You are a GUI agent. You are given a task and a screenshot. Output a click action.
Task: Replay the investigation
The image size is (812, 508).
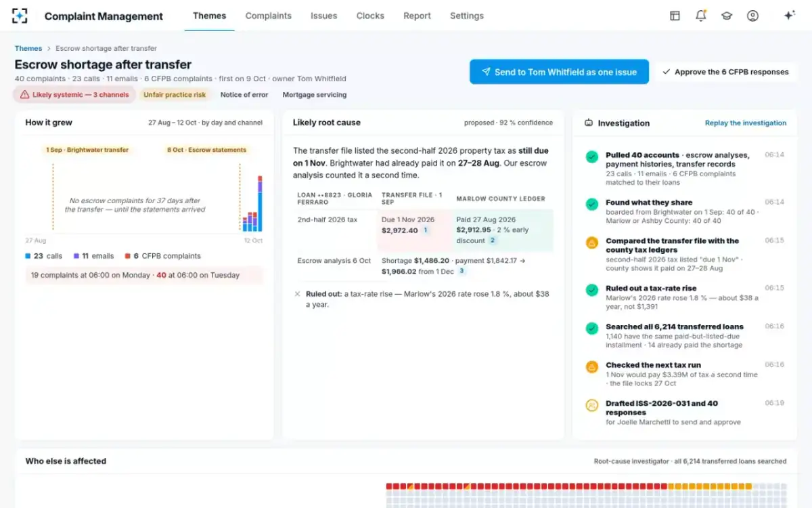point(746,123)
